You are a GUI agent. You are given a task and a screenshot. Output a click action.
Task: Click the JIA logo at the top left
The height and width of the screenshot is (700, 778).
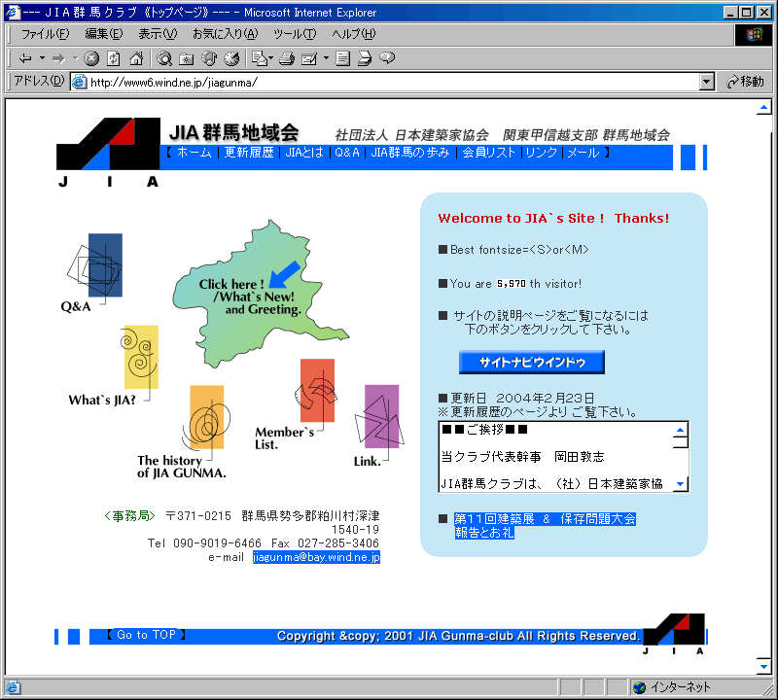pos(108,152)
